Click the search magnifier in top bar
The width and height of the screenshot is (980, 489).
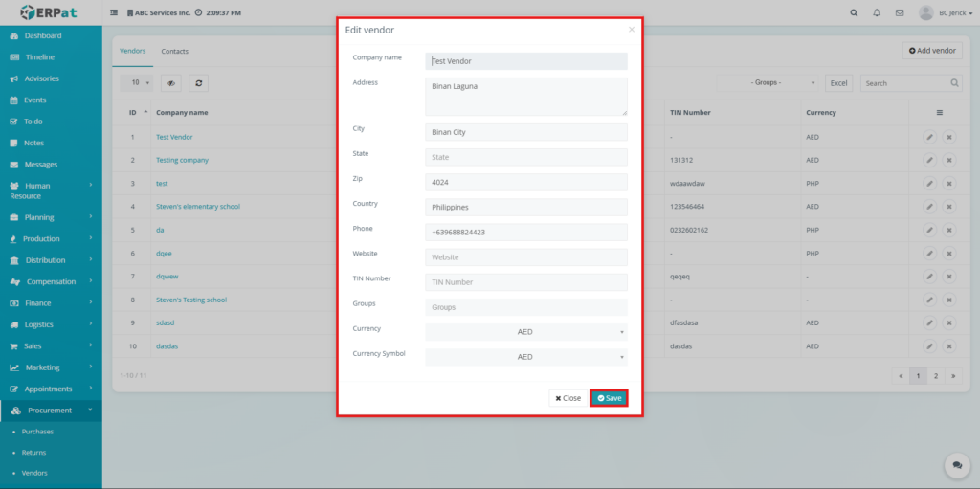(x=855, y=12)
